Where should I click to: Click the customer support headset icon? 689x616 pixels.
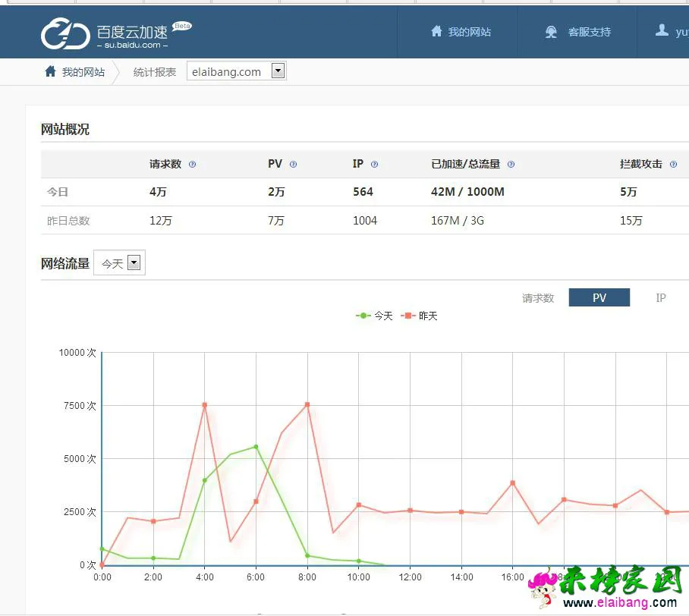[552, 32]
